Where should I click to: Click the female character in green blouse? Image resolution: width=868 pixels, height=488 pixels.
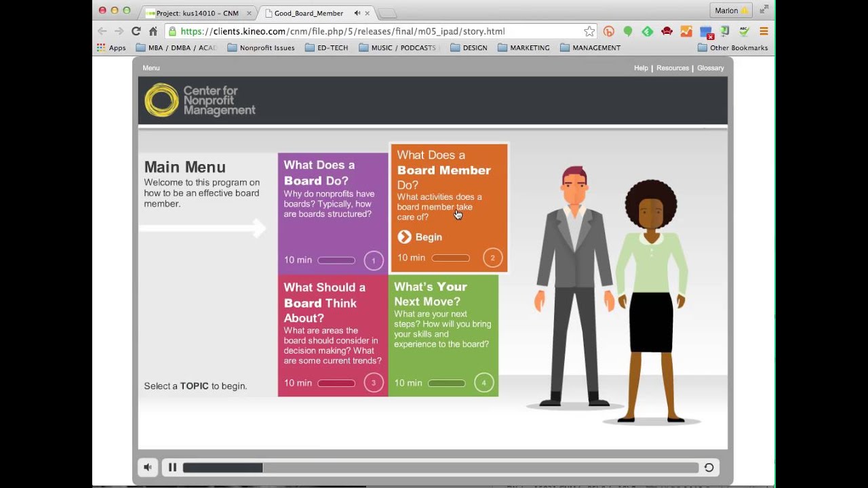651,302
